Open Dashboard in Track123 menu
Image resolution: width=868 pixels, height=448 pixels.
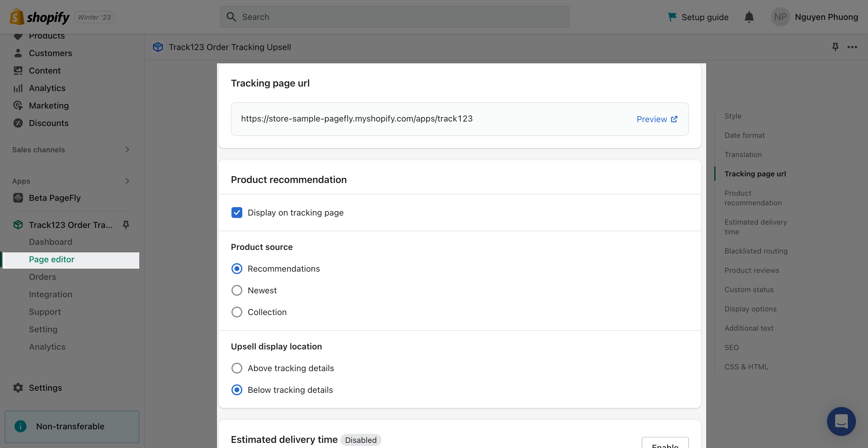click(x=51, y=242)
